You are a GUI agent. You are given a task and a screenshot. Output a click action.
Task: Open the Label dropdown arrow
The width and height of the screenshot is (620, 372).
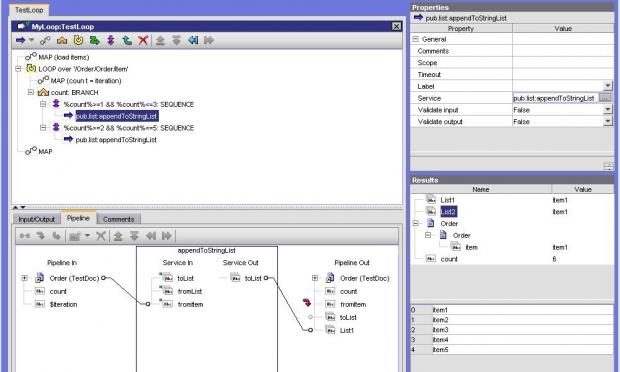(x=608, y=86)
